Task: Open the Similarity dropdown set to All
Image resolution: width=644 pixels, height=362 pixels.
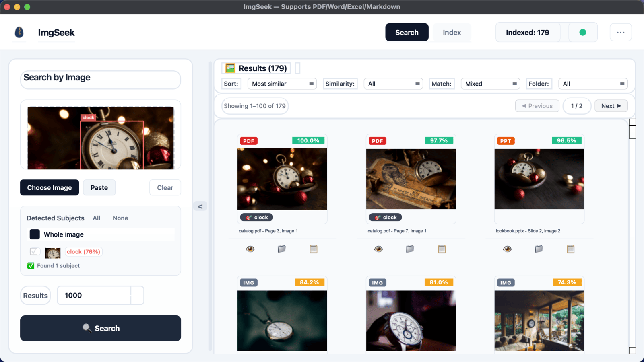Action: tap(393, 84)
